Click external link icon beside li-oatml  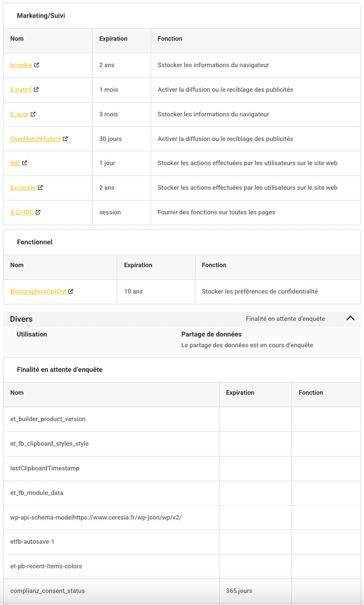[36, 89]
